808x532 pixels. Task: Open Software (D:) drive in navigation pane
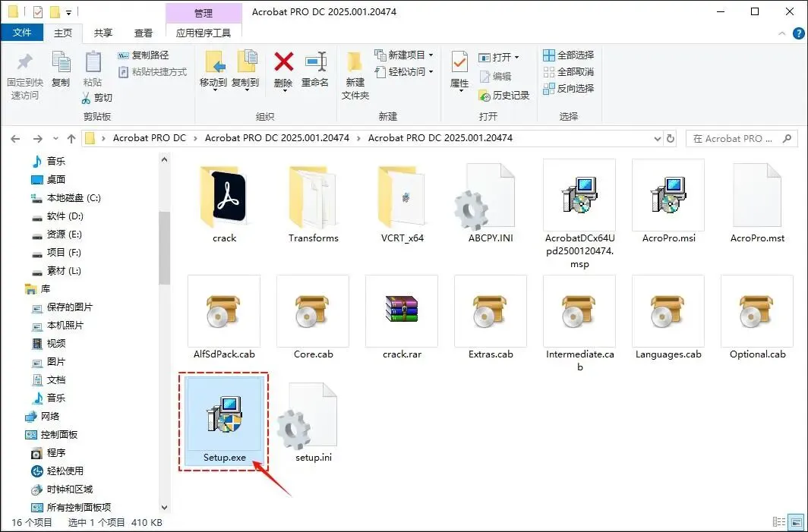[x=58, y=216]
